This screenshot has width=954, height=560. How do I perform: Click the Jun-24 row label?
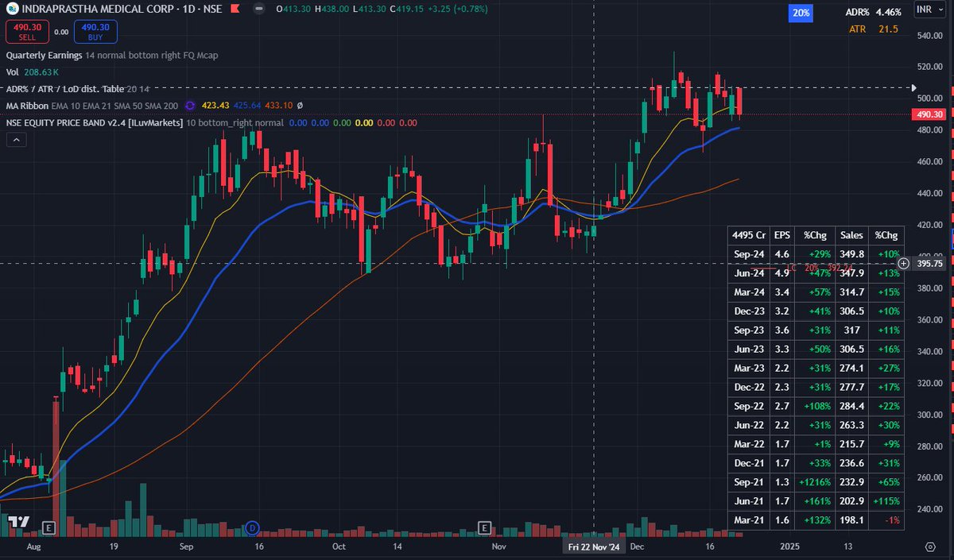750,273
